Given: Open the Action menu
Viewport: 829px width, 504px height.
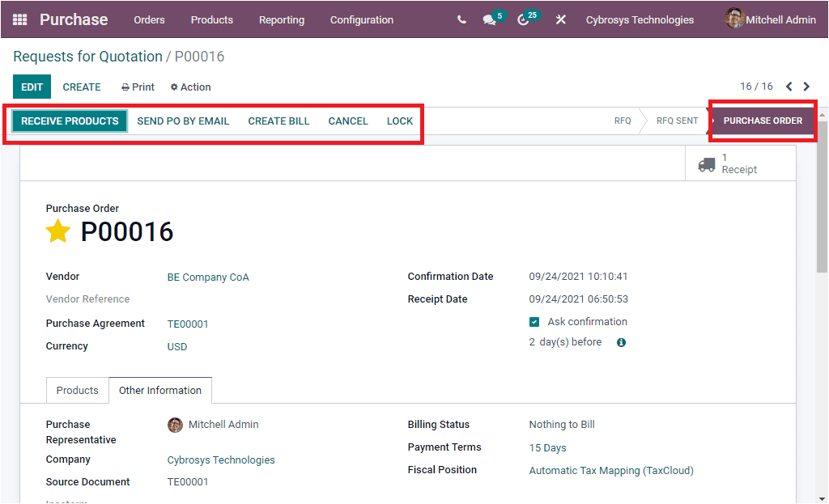Looking at the screenshot, I should click(190, 87).
